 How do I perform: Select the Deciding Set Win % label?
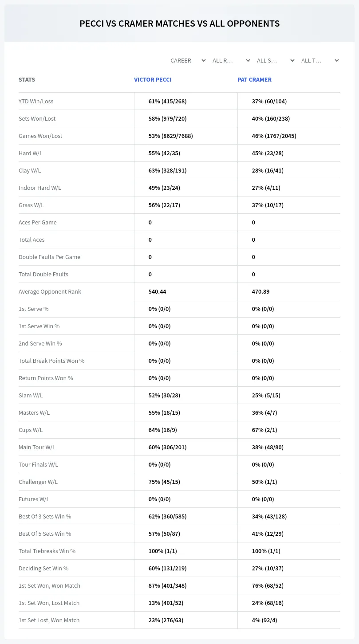(x=43, y=568)
